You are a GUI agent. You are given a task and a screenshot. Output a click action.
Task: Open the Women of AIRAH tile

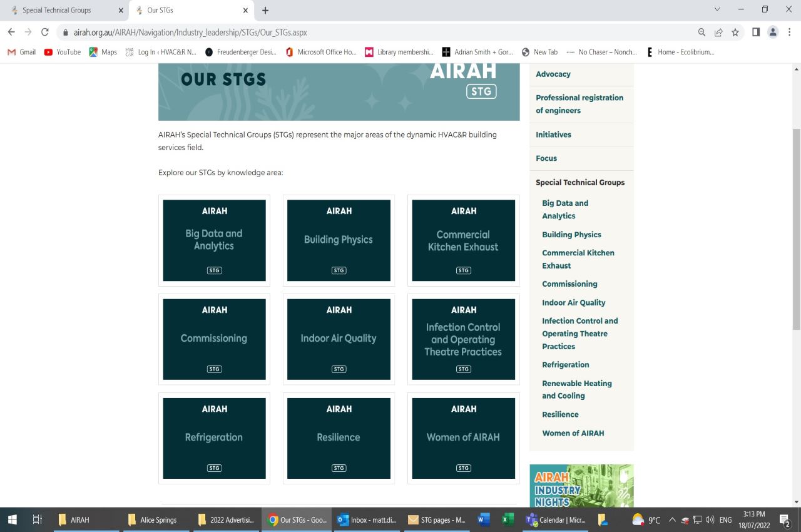[x=464, y=438]
